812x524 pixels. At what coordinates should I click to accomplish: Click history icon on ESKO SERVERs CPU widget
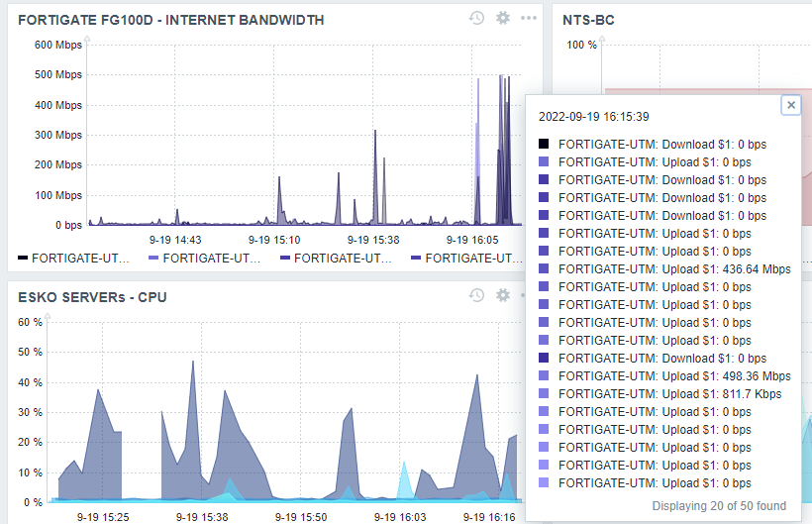[x=476, y=295]
